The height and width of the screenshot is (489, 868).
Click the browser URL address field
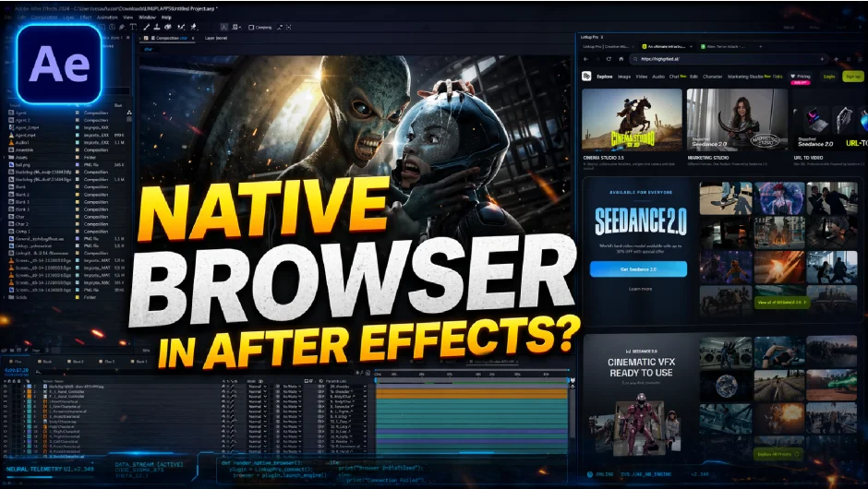[x=729, y=59]
